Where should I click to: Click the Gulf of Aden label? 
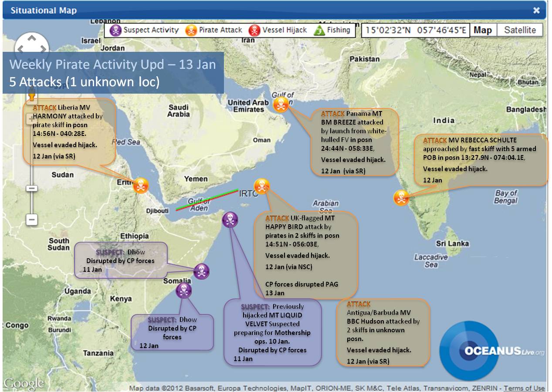click(x=199, y=205)
